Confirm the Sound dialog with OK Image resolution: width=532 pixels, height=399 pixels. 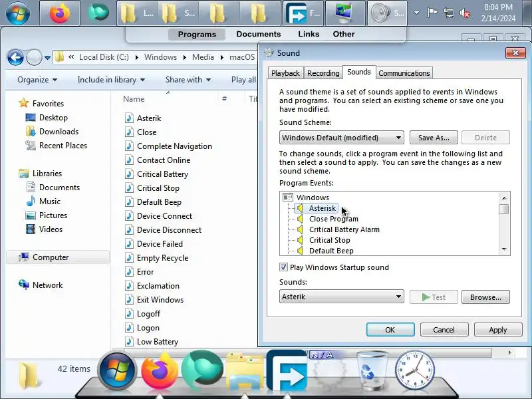(390, 329)
